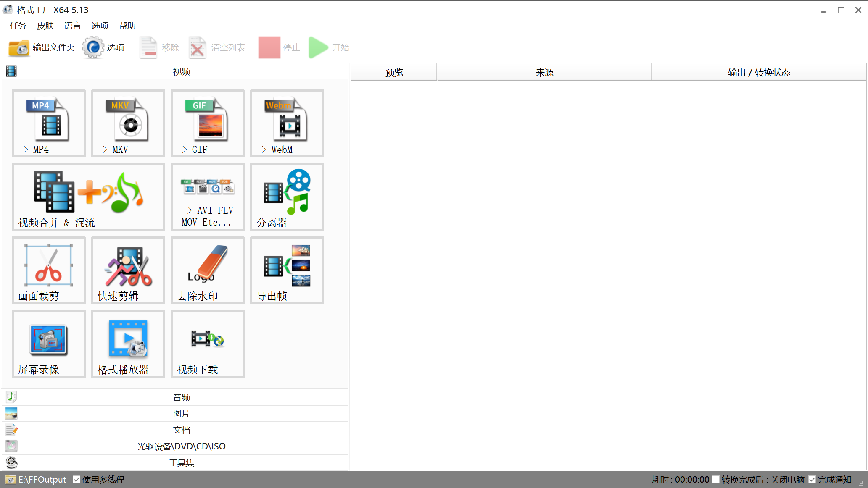Image resolution: width=868 pixels, height=488 pixels.
Task: Open the 分离器 separator tool
Action: (287, 197)
